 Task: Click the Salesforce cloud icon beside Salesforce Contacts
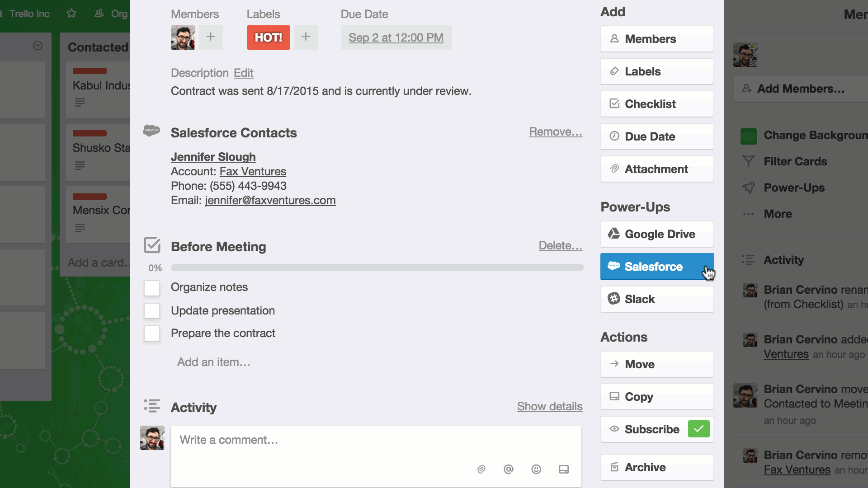tap(151, 131)
